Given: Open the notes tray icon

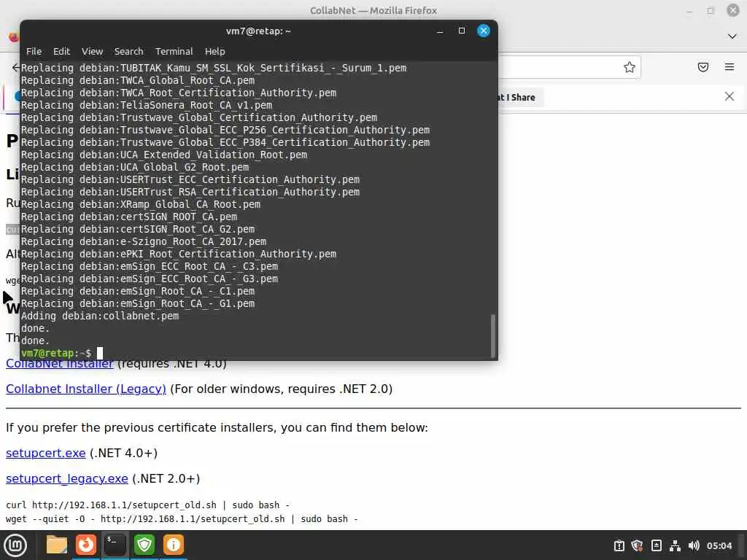Looking at the screenshot, I should [656, 545].
